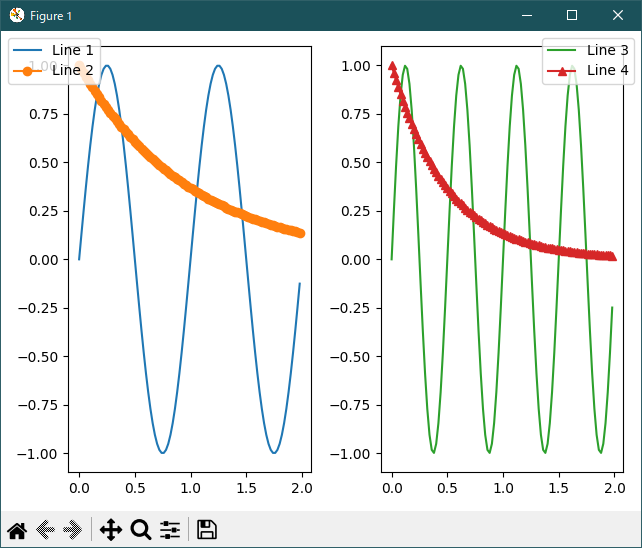Click right plot y-axis label 0.75
Image resolution: width=642 pixels, height=548 pixels.
click(356, 114)
